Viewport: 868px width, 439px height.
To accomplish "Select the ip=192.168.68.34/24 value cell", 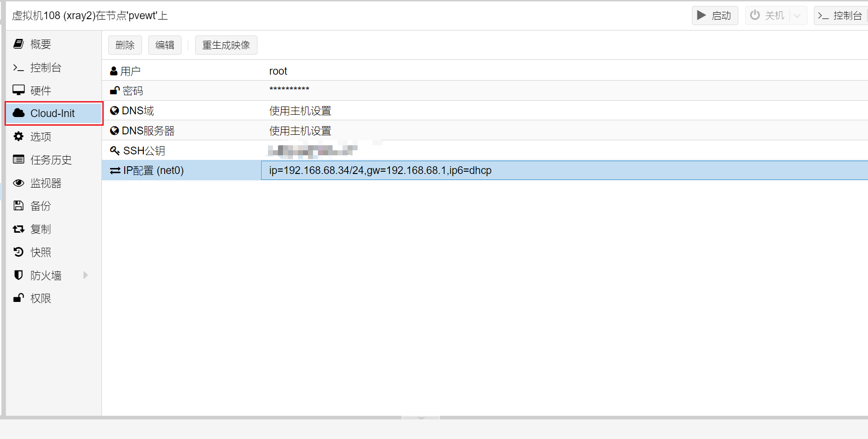I will coord(565,170).
